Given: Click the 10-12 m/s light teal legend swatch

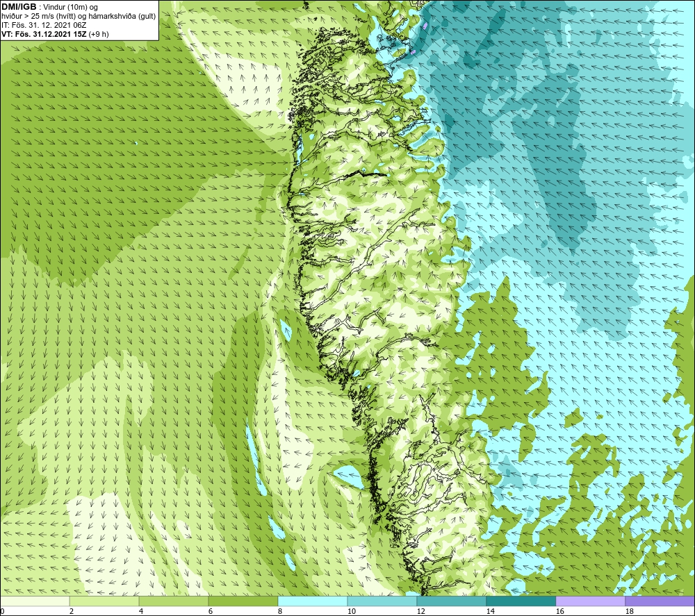Looking at the screenshot, I should click(x=382, y=601).
